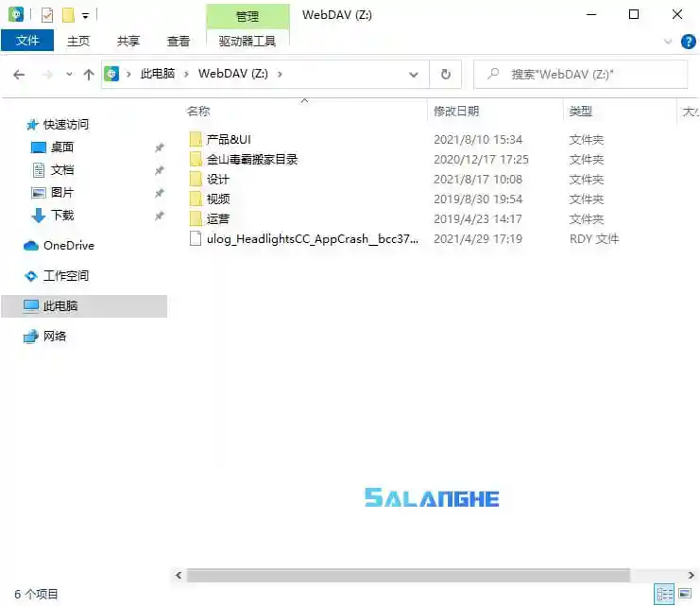700x606 pixels.
Task: Click the horizontal scrollbar right arrow
Action: pos(691,575)
